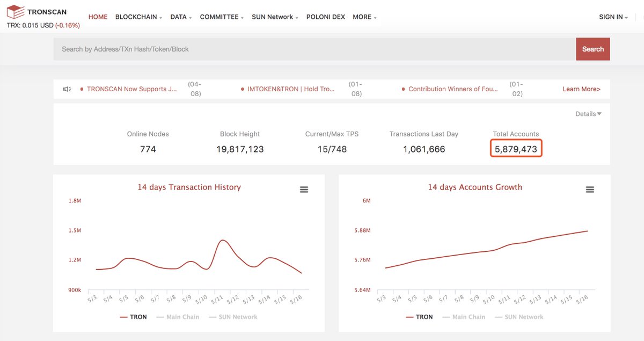Screen dimensions: 644x341
Task: Click the Block Height value 19,817,123
Action: coord(240,149)
